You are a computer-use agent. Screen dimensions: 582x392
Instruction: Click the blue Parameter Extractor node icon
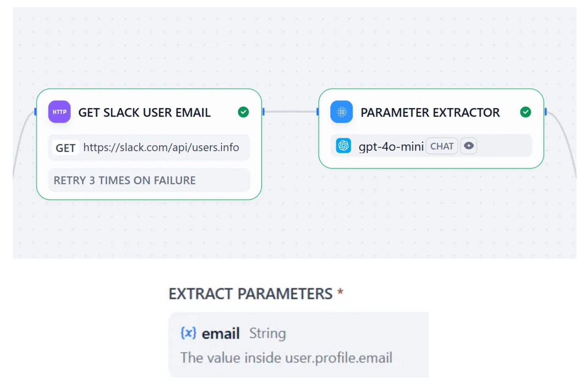click(341, 112)
